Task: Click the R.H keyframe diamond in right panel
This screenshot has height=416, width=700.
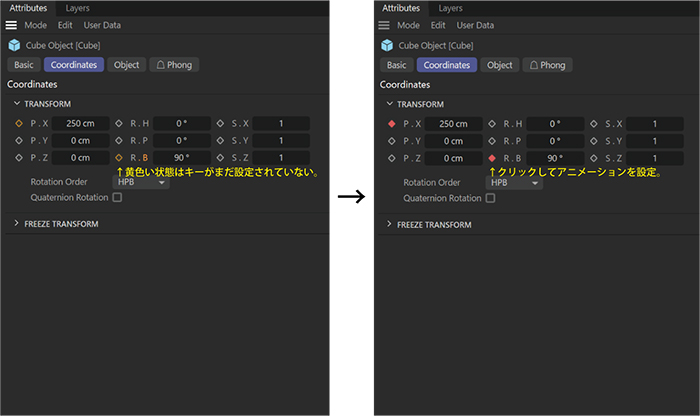Action: (492, 124)
